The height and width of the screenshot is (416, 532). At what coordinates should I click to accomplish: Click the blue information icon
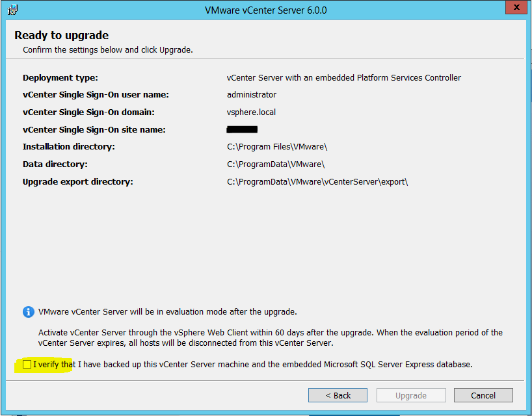[x=29, y=311]
